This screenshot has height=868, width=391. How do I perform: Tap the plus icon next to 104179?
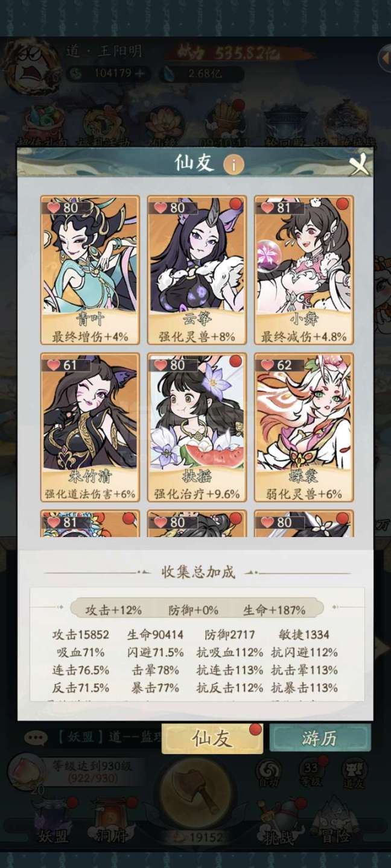click(x=140, y=74)
